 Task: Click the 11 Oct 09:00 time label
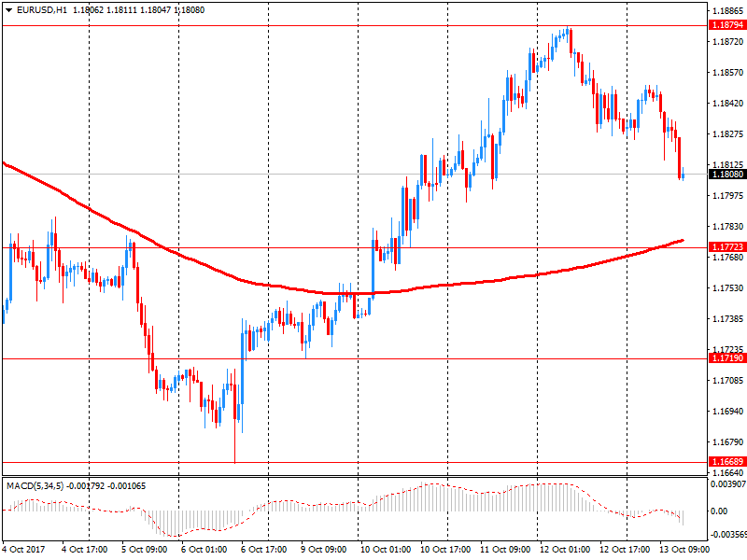505,550
